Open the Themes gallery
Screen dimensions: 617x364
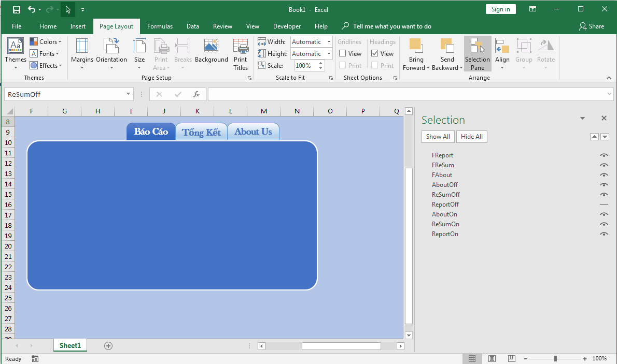click(16, 54)
